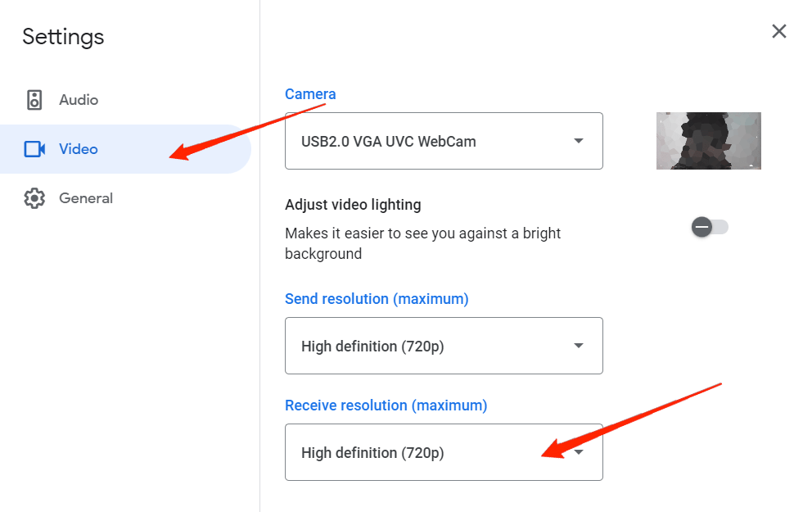Click the Audio speaker icon
812x512 pixels.
tap(34, 100)
